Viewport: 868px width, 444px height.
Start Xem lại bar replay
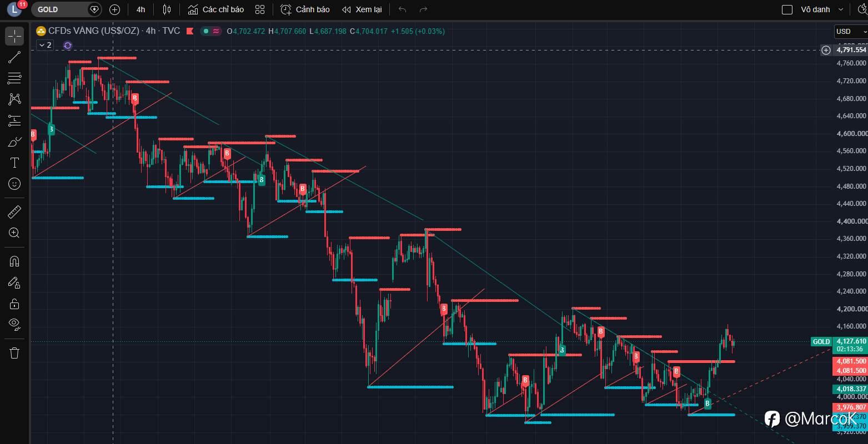(362, 9)
